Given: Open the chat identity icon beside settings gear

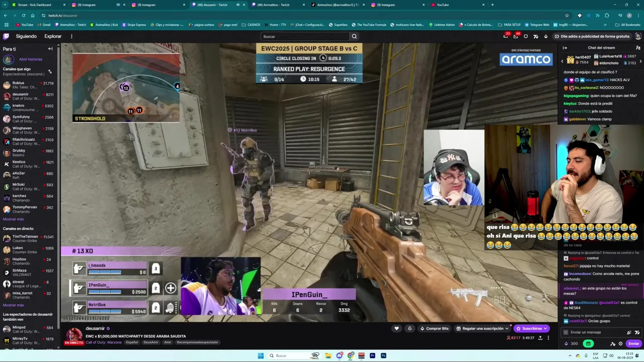Looking at the screenshot, I should pyautogui.click(x=613, y=344).
